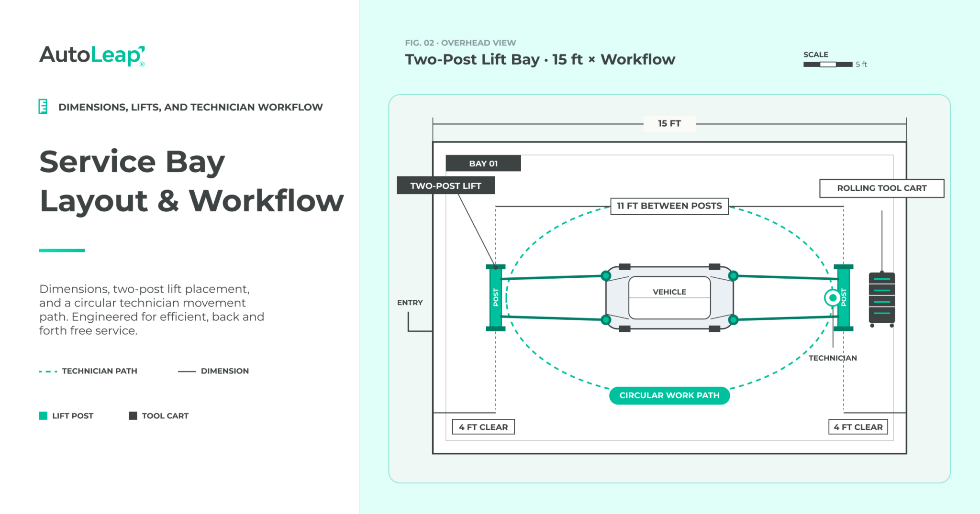Click the top-left green lift arm pad
The height and width of the screenshot is (514, 980).
point(606,275)
